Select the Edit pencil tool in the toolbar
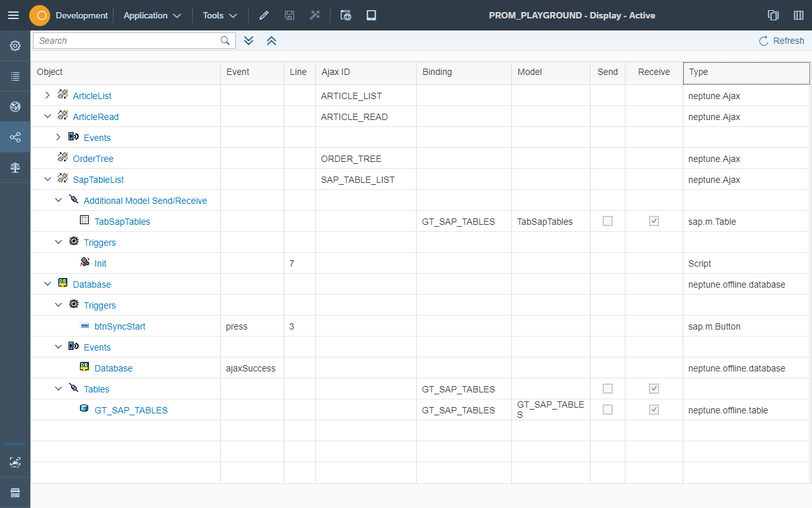This screenshot has height=508, width=812. pyautogui.click(x=264, y=15)
